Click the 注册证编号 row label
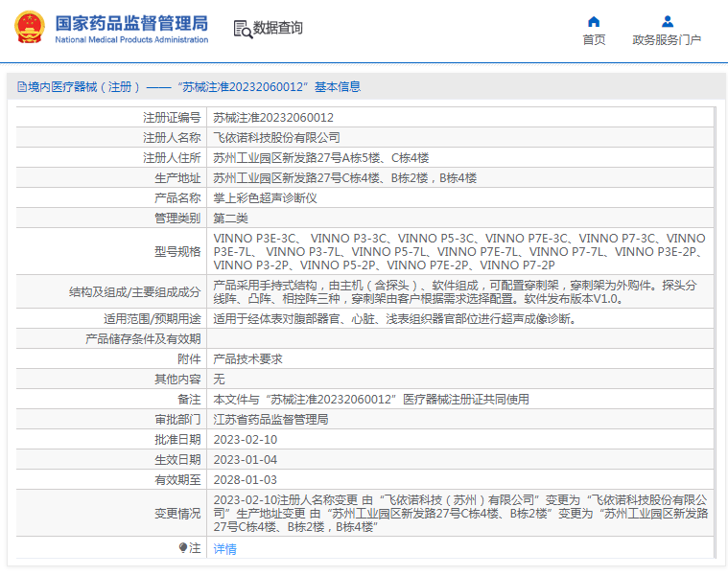 point(172,118)
